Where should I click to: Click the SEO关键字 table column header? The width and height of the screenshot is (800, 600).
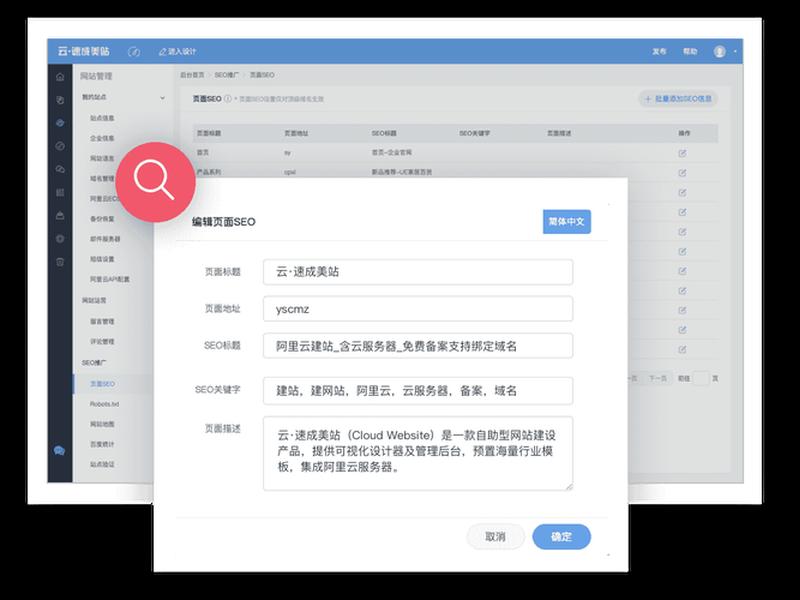pyautogui.click(x=474, y=133)
